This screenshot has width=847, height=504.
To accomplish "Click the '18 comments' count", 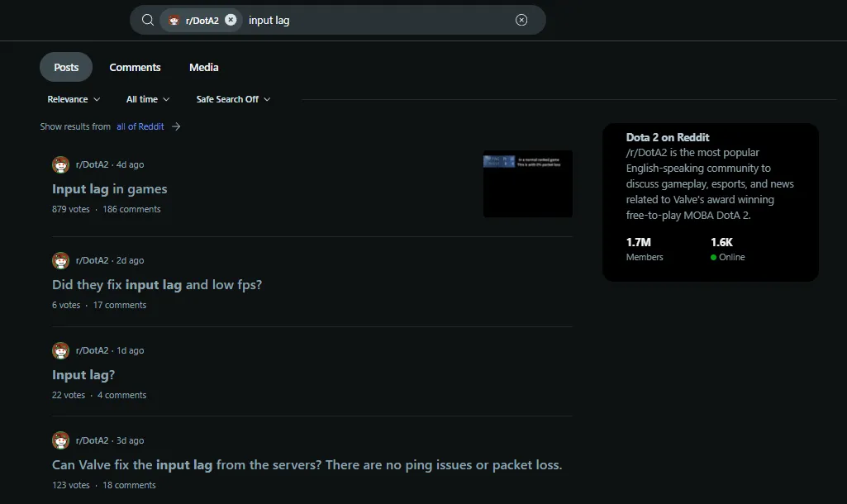I will (129, 485).
